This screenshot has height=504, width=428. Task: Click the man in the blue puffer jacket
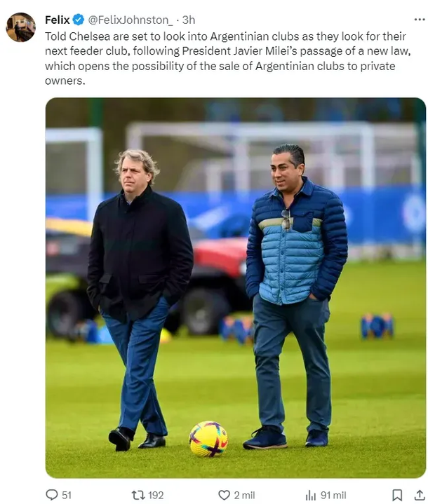pos(295,280)
